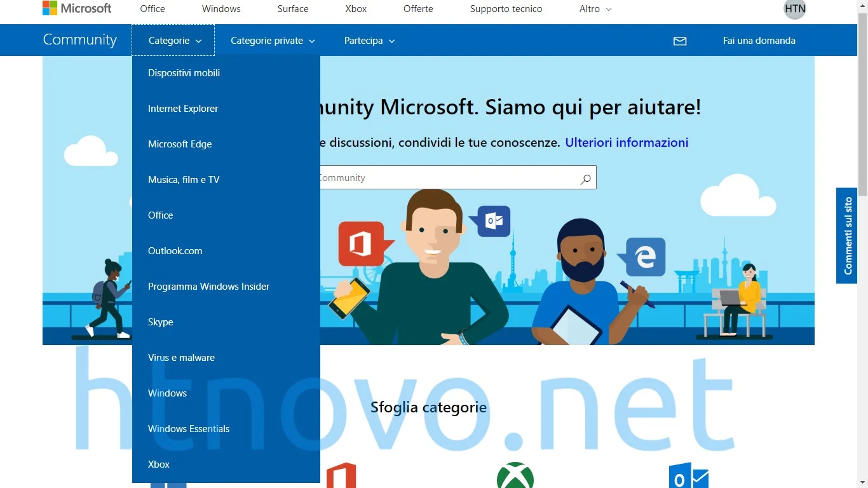Go to Office in top navigation
Viewport: 868px width, 488px height.
(153, 9)
